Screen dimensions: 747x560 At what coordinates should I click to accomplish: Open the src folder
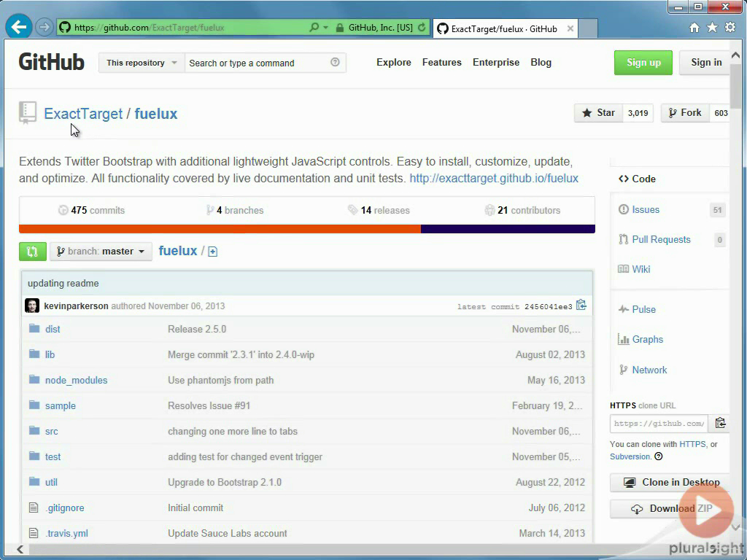tap(52, 432)
